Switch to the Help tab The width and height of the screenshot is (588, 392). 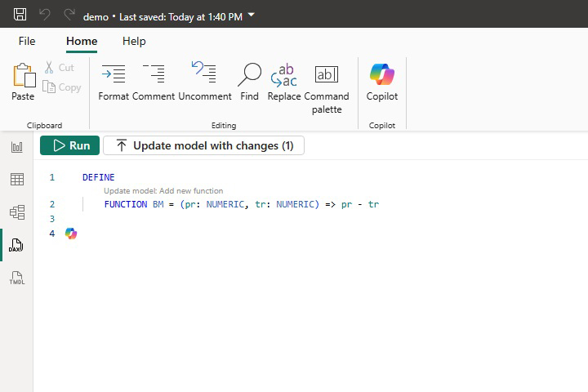pyautogui.click(x=134, y=41)
